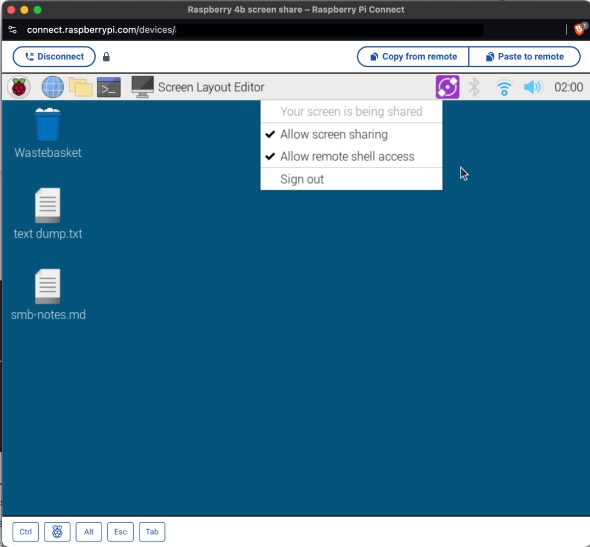The height and width of the screenshot is (547, 590).
Task: Choose Sign out from the menu
Action: point(351,179)
